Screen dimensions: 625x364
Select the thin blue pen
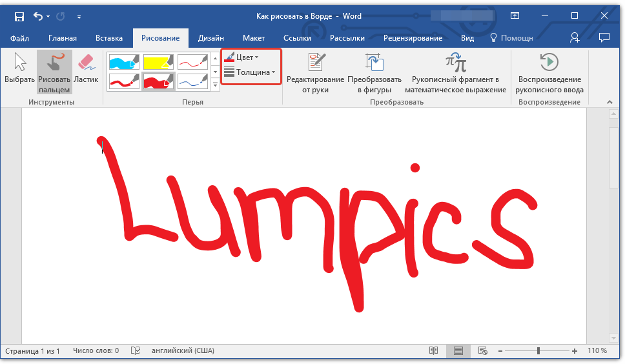coord(193,82)
